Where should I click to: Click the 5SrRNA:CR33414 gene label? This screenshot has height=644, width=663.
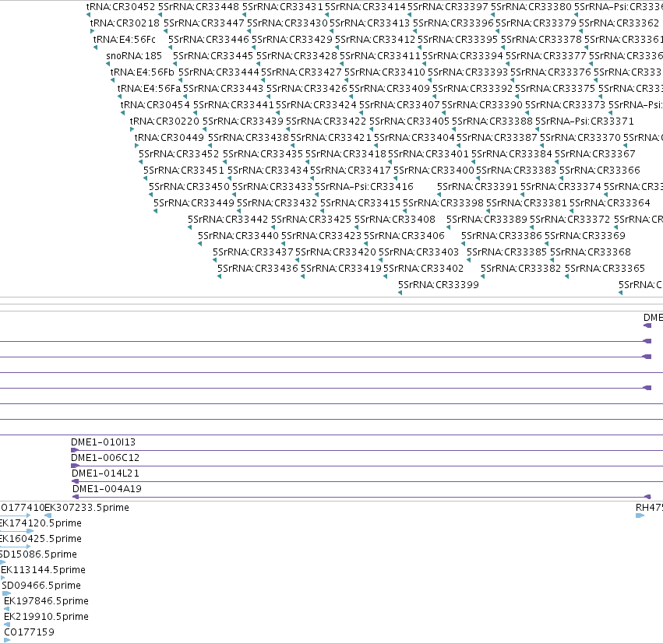[365, 7]
